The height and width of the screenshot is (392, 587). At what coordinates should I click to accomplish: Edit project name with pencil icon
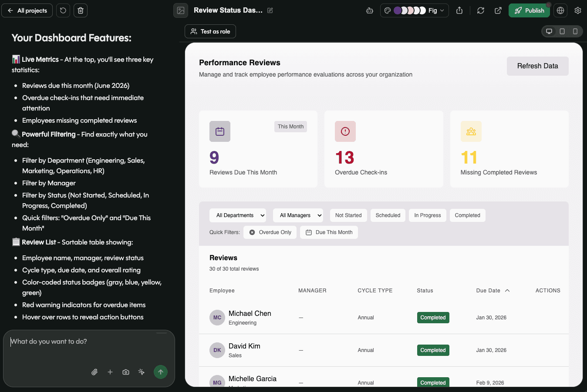coord(270,10)
